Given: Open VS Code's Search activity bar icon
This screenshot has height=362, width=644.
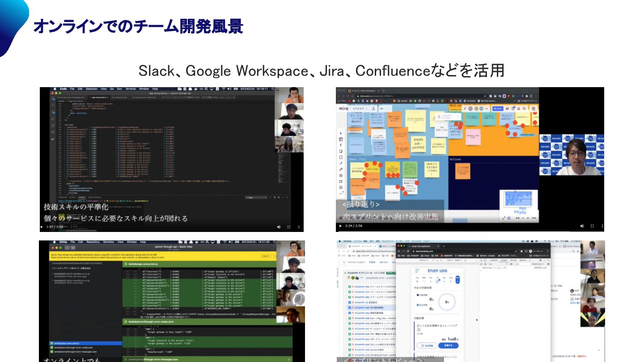Looking at the screenshot, I should tap(52, 106).
